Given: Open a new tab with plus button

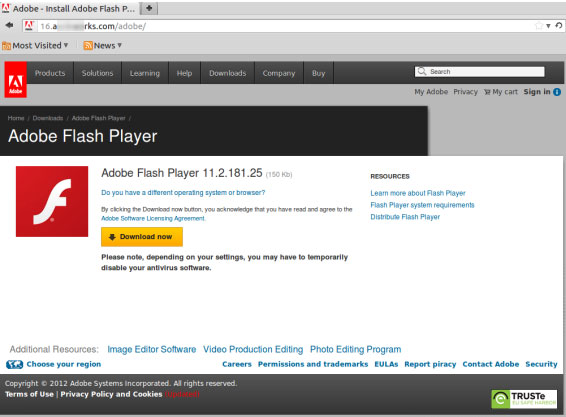Looking at the screenshot, I should 149,8.
